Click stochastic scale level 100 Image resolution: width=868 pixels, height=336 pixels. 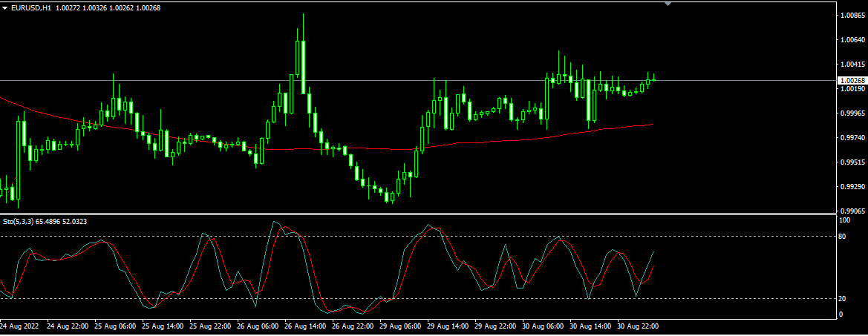tap(844, 220)
